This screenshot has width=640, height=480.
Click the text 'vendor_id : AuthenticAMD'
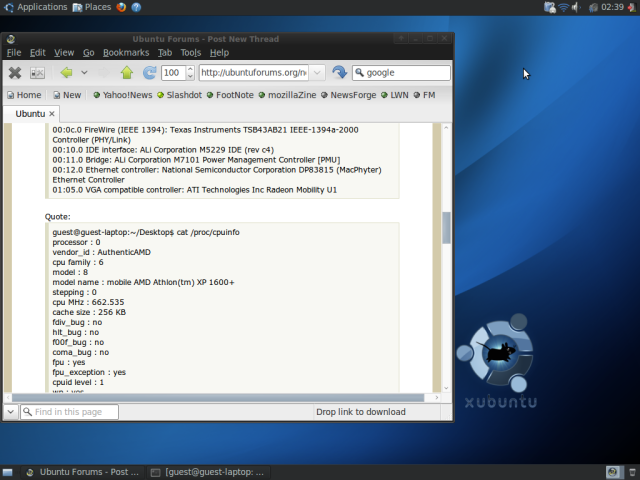[101, 252]
